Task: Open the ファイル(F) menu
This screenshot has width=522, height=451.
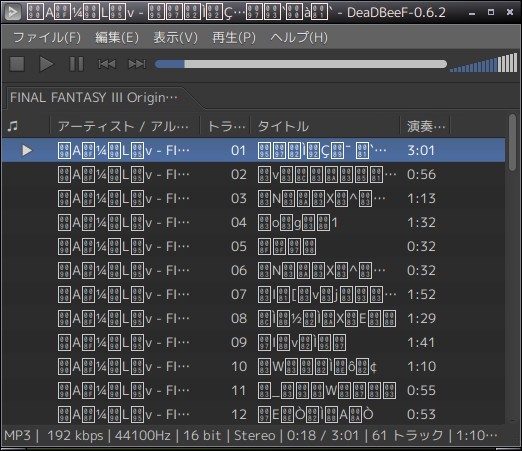Action: pos(47,37)
